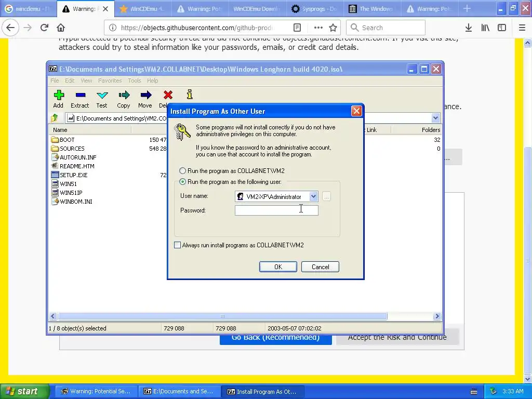
Task: Open the User name dropdown arrow
Action: coord(313,196)
